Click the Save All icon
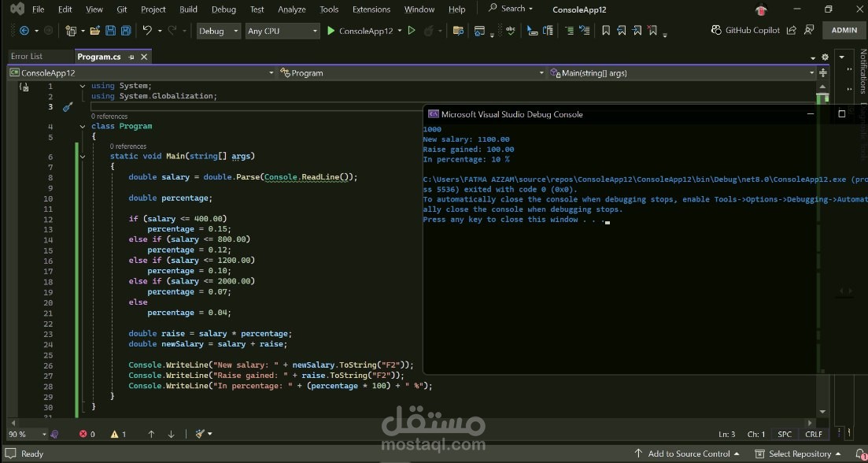868x463 pixels. (126, 31)
